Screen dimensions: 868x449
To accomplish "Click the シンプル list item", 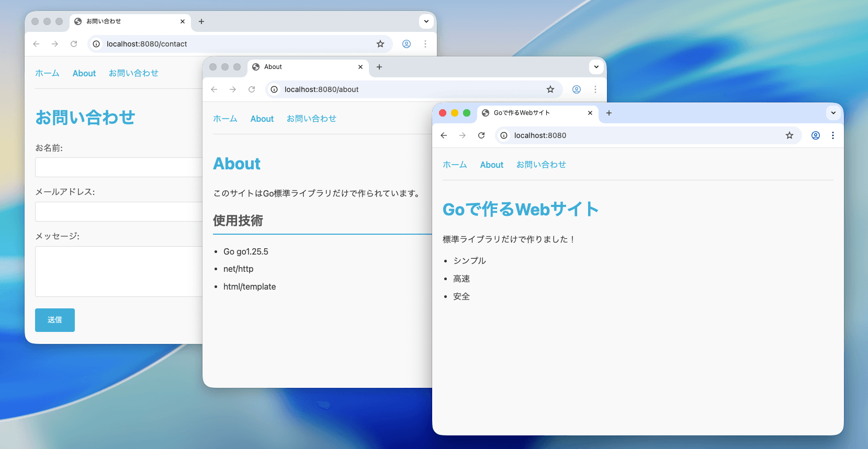I will pos(469,261).
